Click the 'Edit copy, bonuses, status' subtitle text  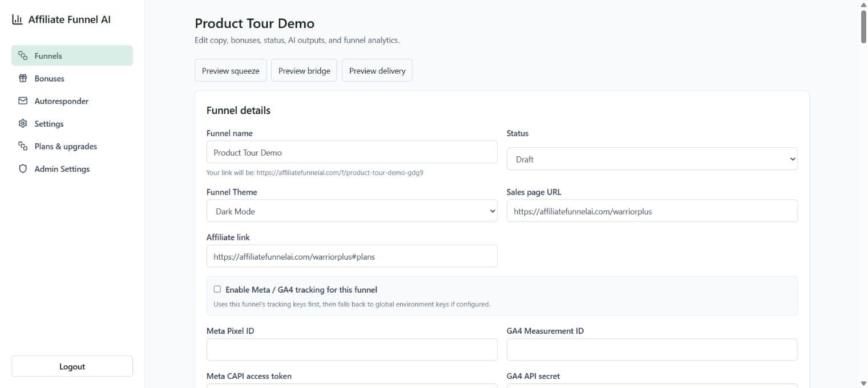coord(297,41)
